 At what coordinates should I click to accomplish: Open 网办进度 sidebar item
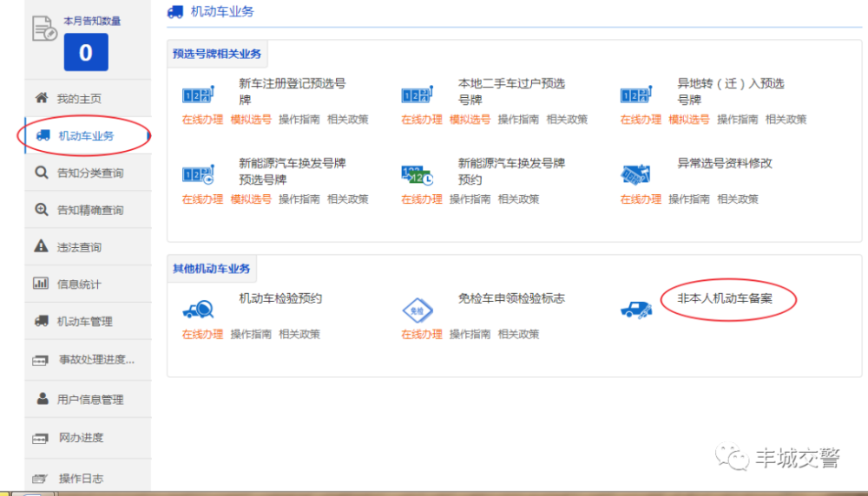pos(88,438)
